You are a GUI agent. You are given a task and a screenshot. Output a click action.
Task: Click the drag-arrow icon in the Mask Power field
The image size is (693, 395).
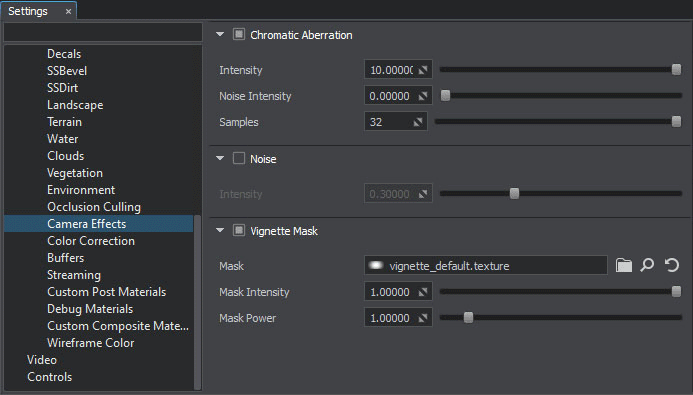pyautogui.click(x=423, y=318)
